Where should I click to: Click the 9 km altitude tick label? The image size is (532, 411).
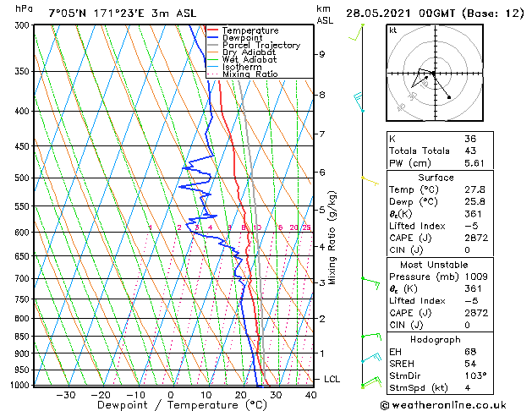[x=321, y=54]
